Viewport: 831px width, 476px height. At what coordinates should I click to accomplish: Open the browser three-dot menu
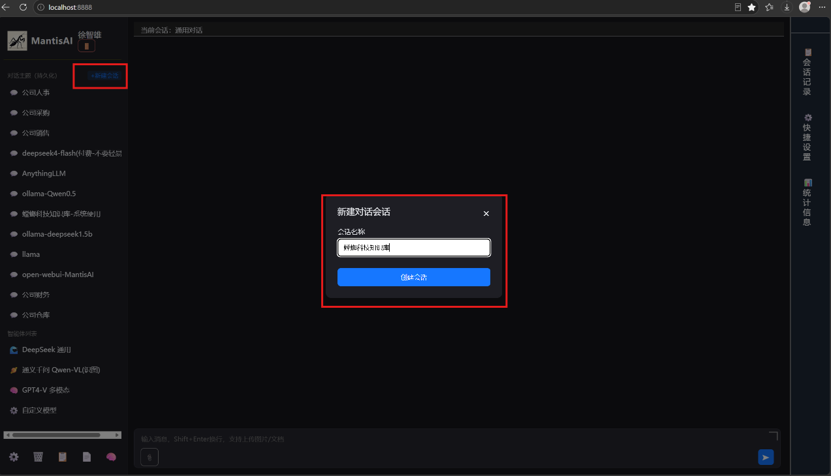click(822, 7)
